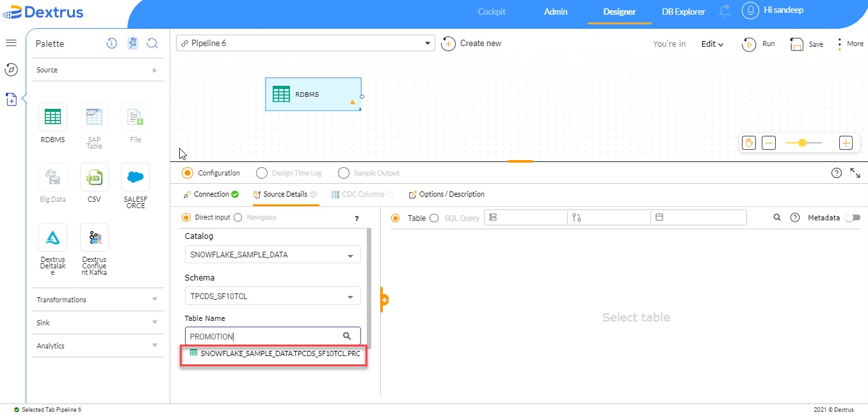Click the Table Name search magnifier
The width and height of the screenshot is (868, 415).
347,336
